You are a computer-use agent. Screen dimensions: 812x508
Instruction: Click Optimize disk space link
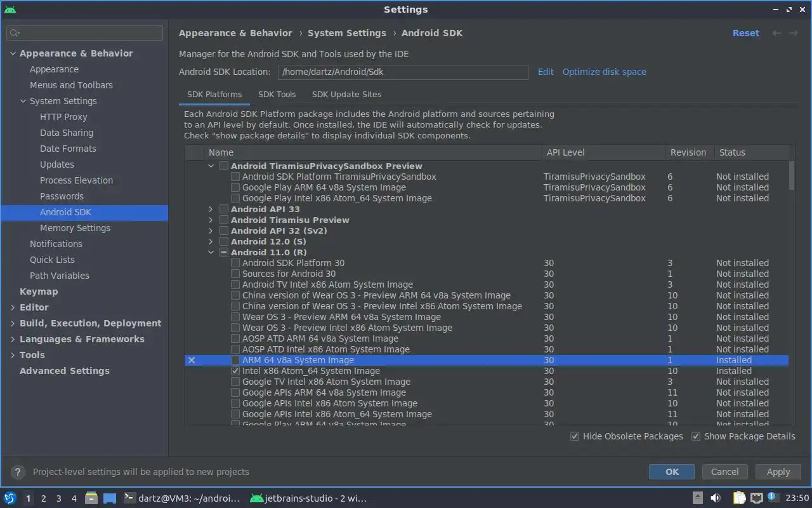click(605, 72)
